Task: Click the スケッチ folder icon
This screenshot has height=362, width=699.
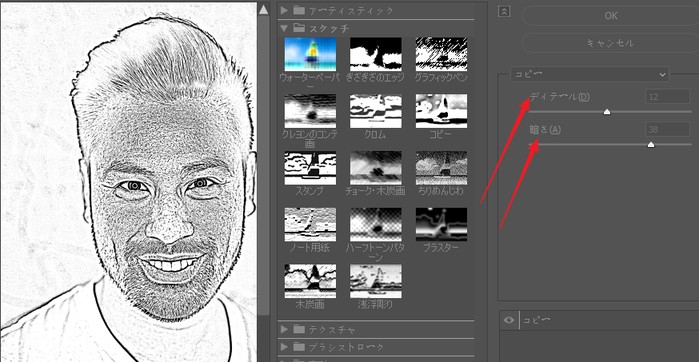Action: point(299,28)
